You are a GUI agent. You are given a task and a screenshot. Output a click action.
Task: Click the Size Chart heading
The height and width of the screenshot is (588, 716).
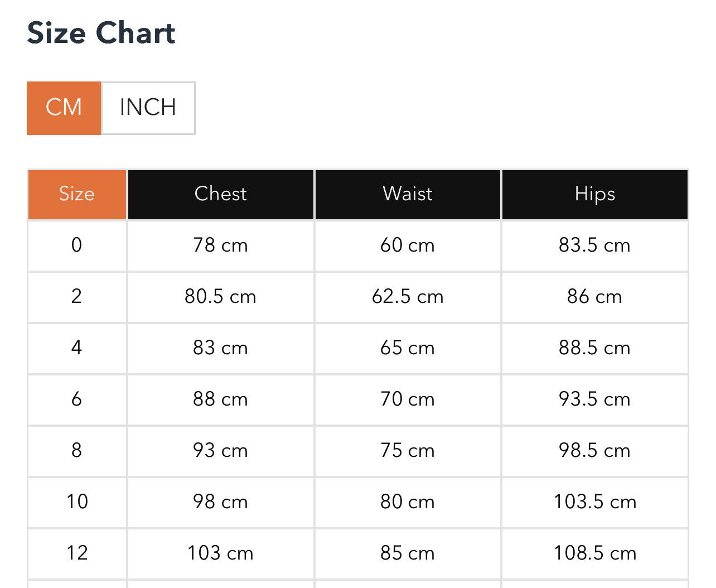(x=101, y=33)
